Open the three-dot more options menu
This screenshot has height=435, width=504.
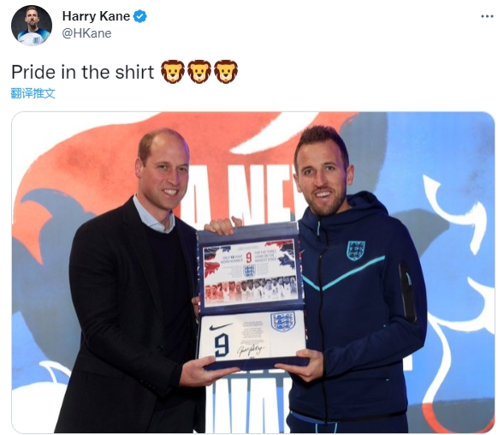coord(487,16)
